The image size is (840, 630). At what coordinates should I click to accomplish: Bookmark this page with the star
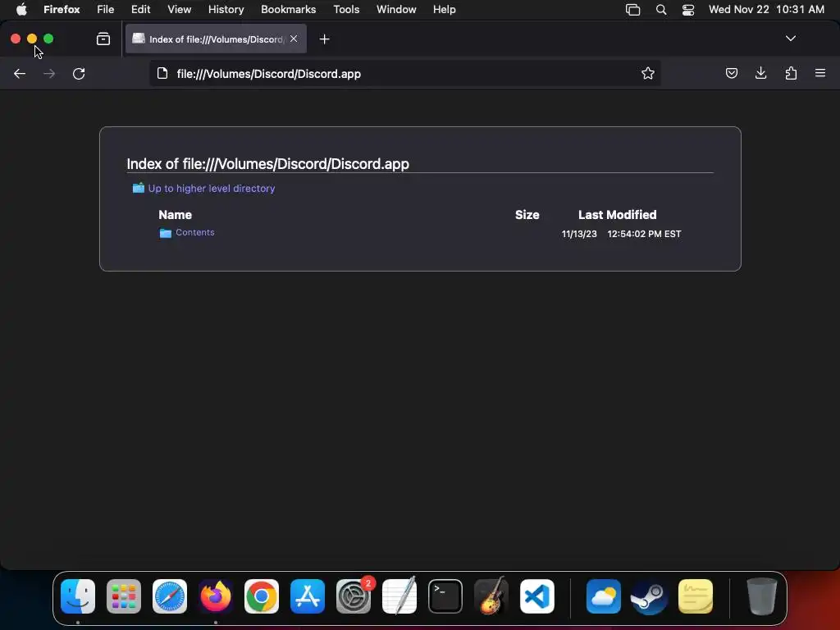[x=648, y=73]
